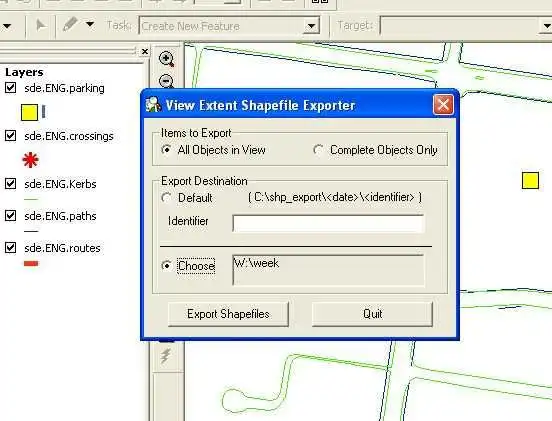The image size is (552, 421).
Task: Toggle sde.ENG.paths layer checkbox
Action: pos(11,215)
